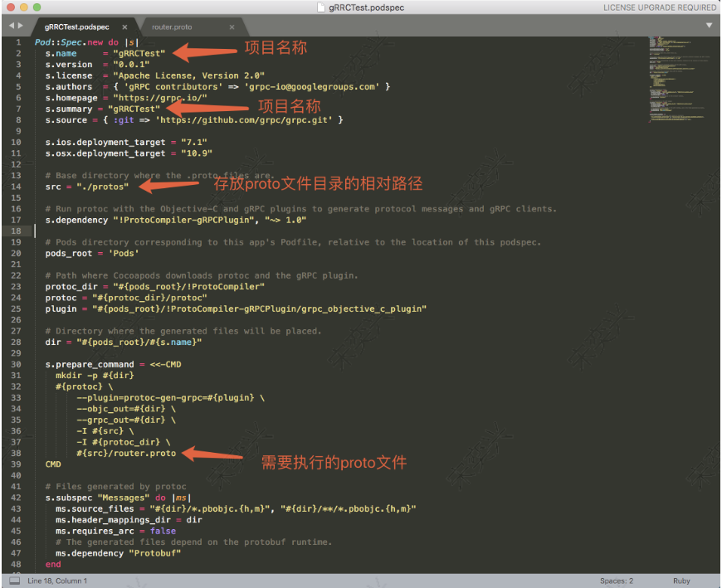Click the s.prepare_command line
Viewport: 722px width, 588px height.
113,364
